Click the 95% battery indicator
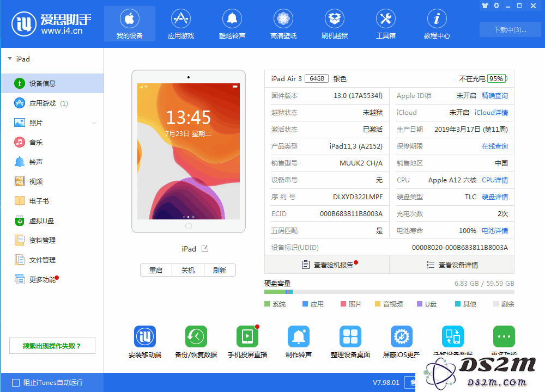The height and width of the screenshot is (392, 545). click(x=497, y=78)
